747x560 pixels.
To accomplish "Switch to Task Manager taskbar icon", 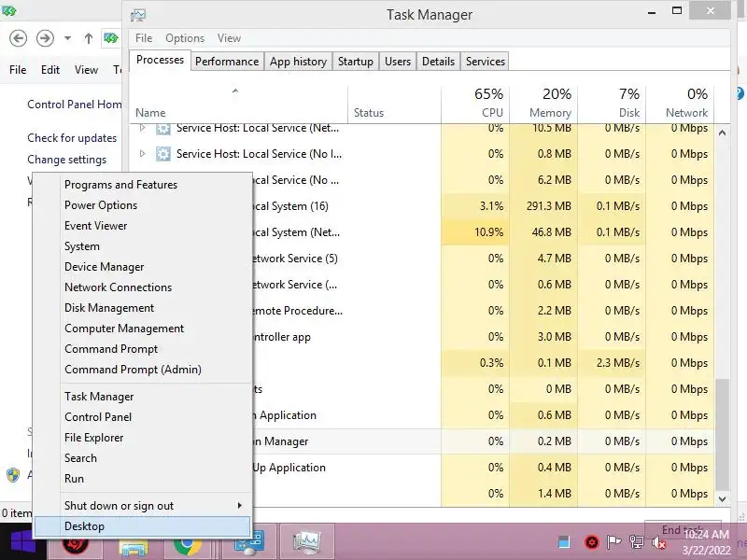I will pos(306,541).
